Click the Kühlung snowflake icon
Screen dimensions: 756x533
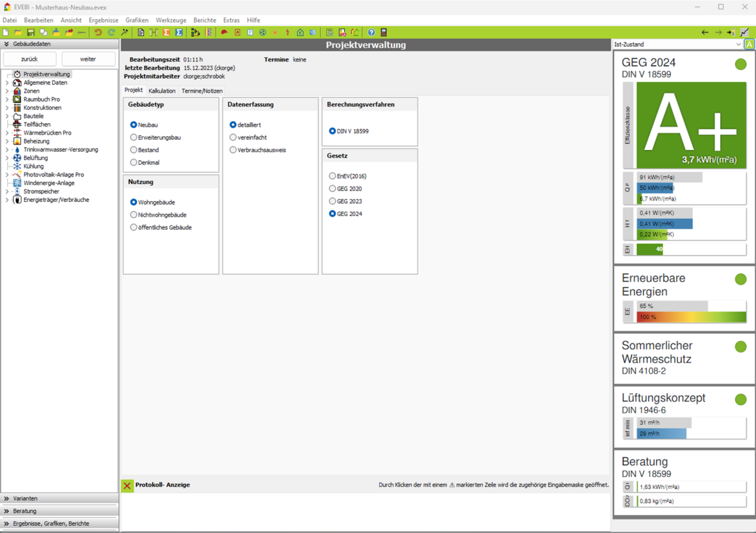pyautogui.click(x=17, y=167)
